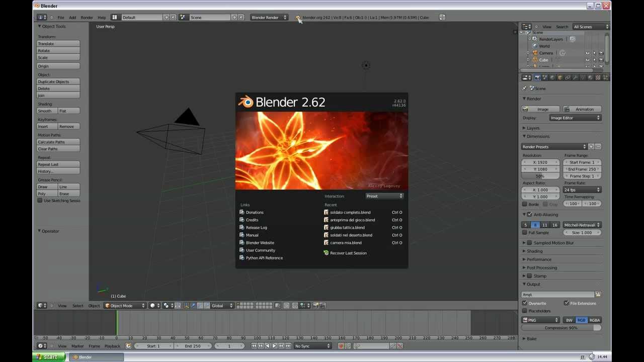Toggle snap during transform magnet icon

pos(296,305)
